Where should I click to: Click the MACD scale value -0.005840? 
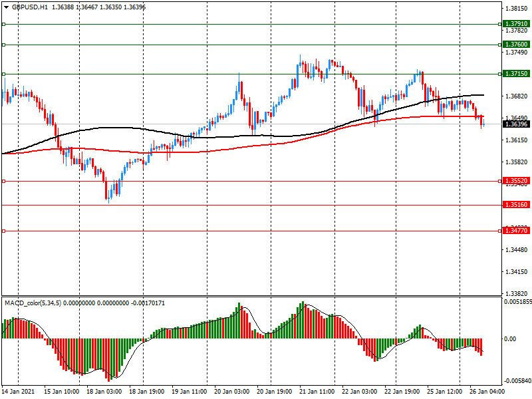(x=518, y=381)
